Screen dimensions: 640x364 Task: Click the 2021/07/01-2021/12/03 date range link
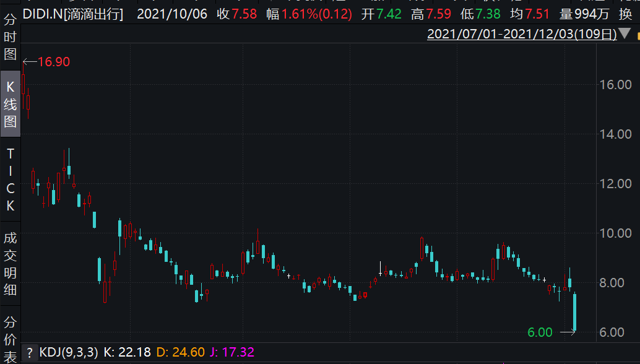click(x=521, y=35)
